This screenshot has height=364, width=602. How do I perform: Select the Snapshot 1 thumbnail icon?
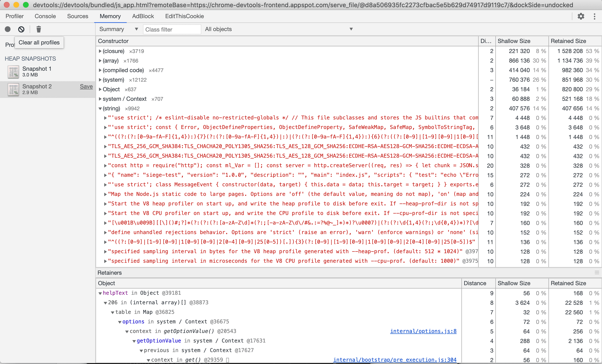[x=13, y=72]
